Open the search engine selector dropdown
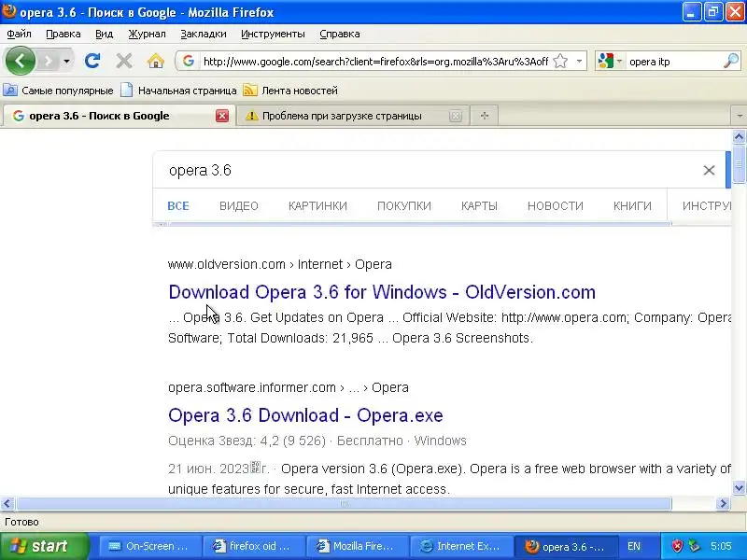The width and height of the screenshot is (747, 560). click(x=610, y=61)
